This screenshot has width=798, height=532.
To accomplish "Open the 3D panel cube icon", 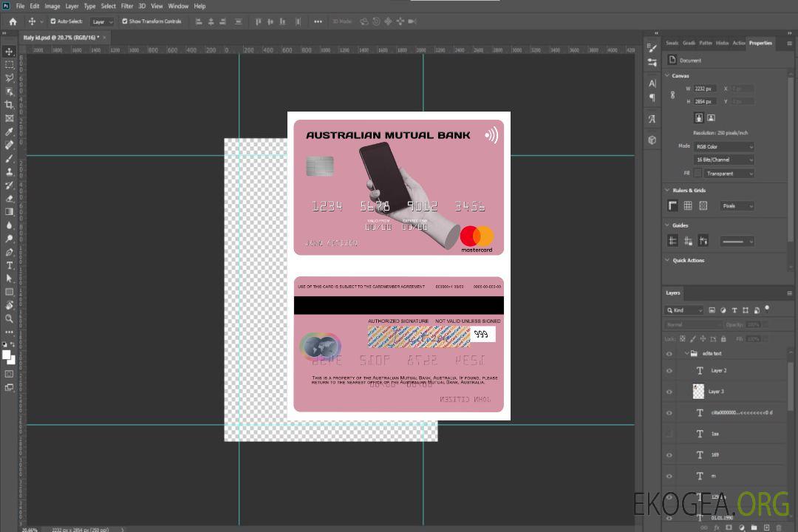I will pos(652,140).
